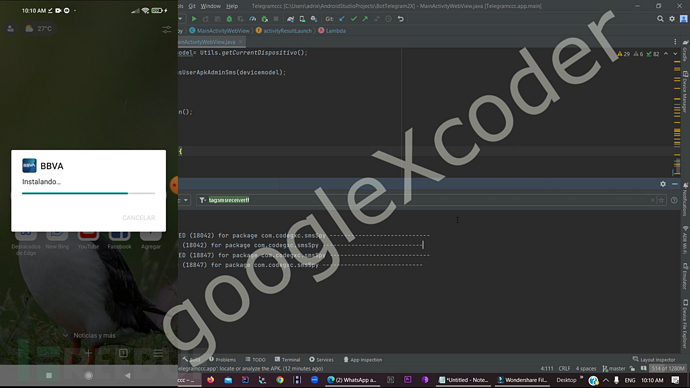The height and width of the screenshot is (388, 690).
Task: Commit changes with green Git checkmark
Action: click(x=353, y=19)
